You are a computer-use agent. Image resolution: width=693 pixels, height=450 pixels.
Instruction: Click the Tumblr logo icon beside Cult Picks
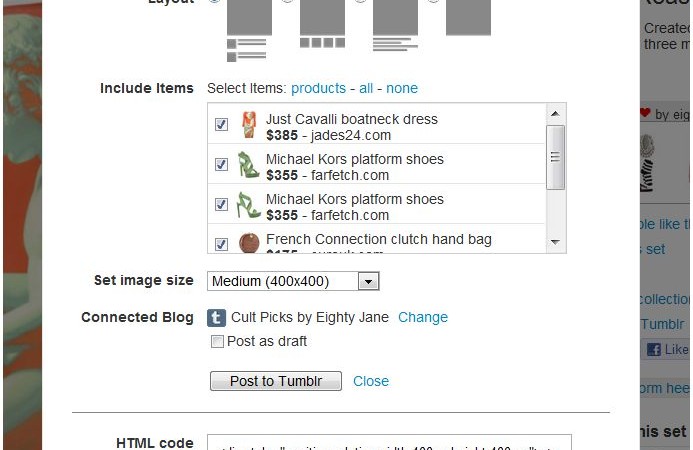click(x=216, y=317)
